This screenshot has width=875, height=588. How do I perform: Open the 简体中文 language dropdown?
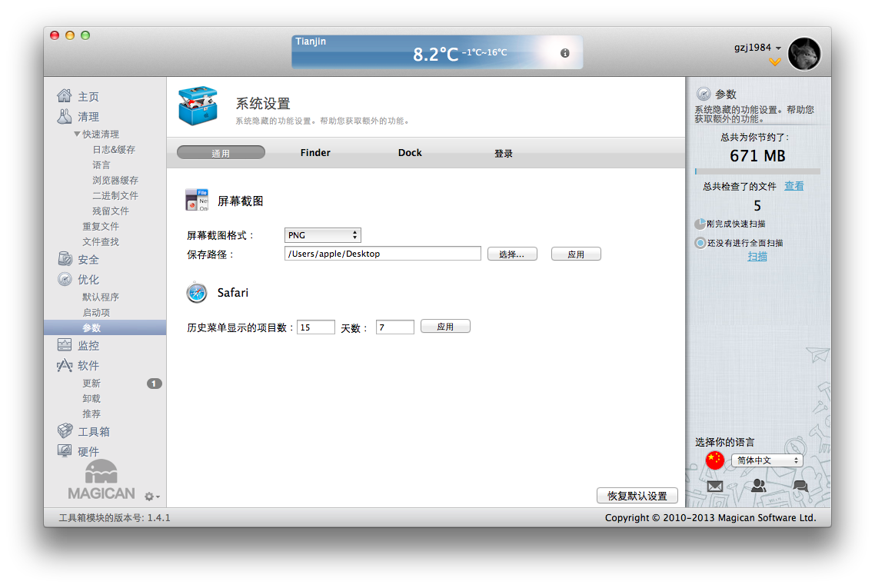(767, 460)
